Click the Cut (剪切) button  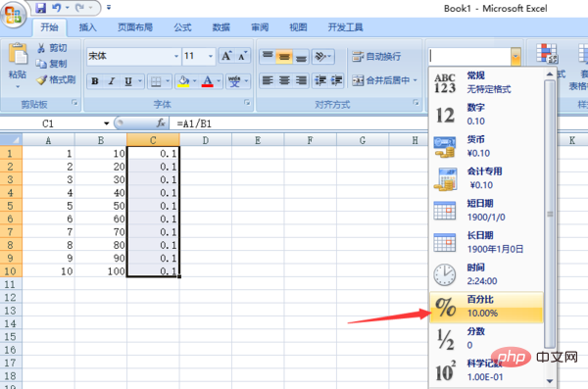click(x=52, y=48)
